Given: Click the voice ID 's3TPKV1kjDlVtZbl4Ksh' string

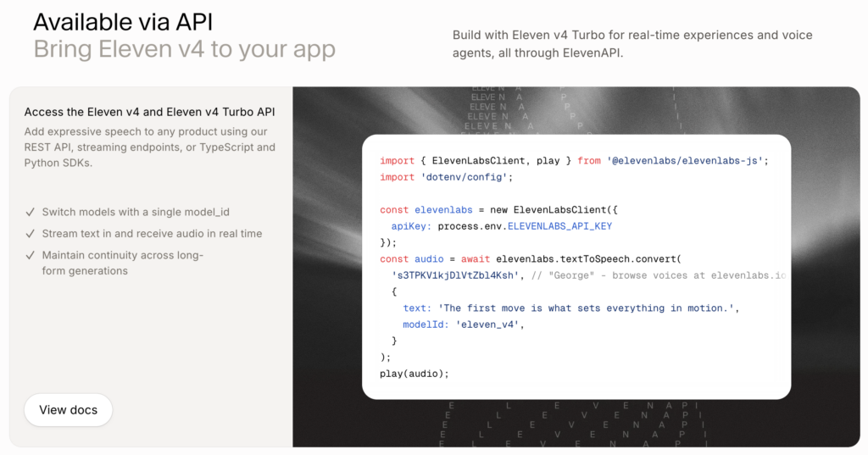Looking at the screenshot, I should [x=457, y=275].
